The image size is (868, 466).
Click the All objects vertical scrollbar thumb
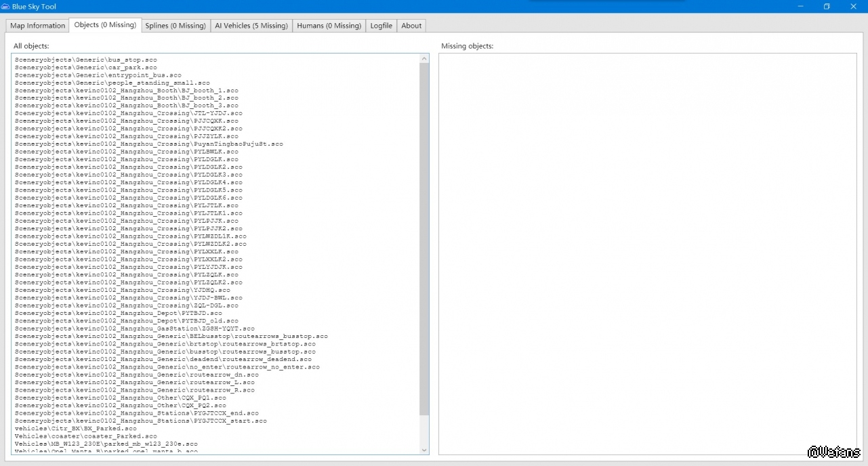424,237
